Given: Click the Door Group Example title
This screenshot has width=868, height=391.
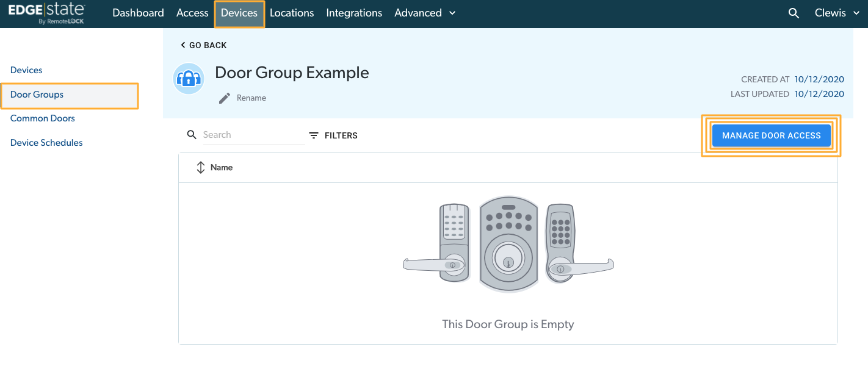Looking at the screenshot, I should click(x=292, y=73).
